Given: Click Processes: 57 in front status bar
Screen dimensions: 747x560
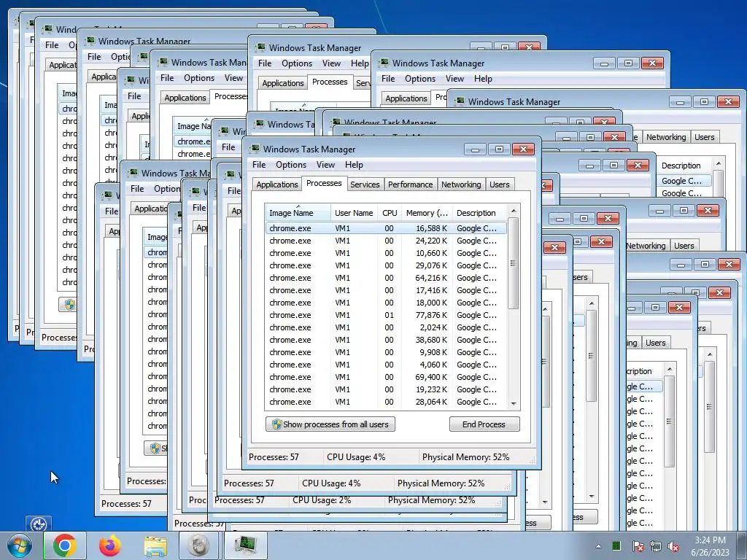Looking at the screenshot, I should pyautogui.click(x=274, y=457).
